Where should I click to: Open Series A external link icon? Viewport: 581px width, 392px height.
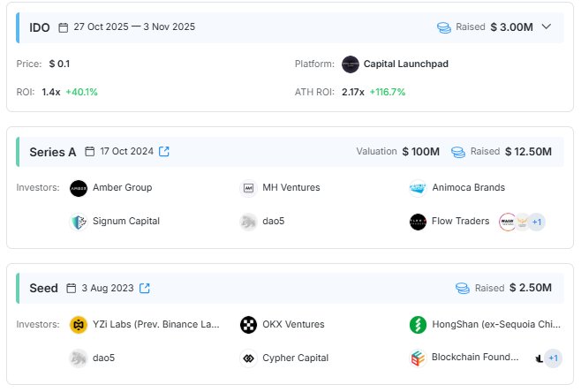point(164,152)
